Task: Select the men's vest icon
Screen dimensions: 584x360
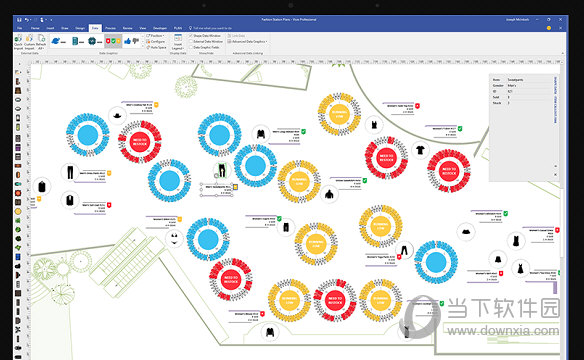Action: pyautogui.click(x=70, y=200)
